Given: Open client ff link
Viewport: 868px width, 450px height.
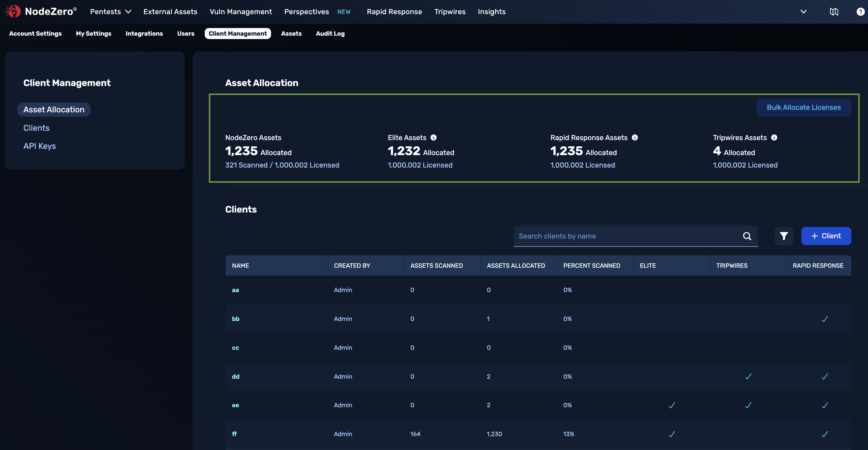Looking at the screenshot, I should (234, 434).
